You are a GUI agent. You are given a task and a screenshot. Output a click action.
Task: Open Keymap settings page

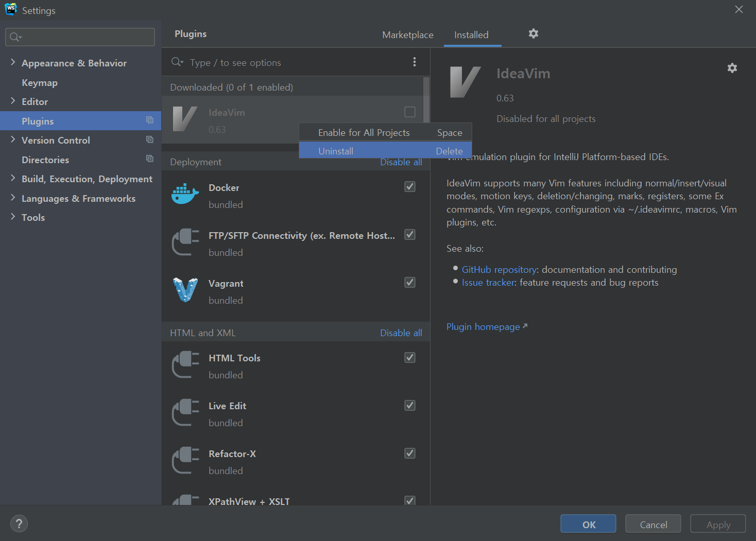pos(40,82)
